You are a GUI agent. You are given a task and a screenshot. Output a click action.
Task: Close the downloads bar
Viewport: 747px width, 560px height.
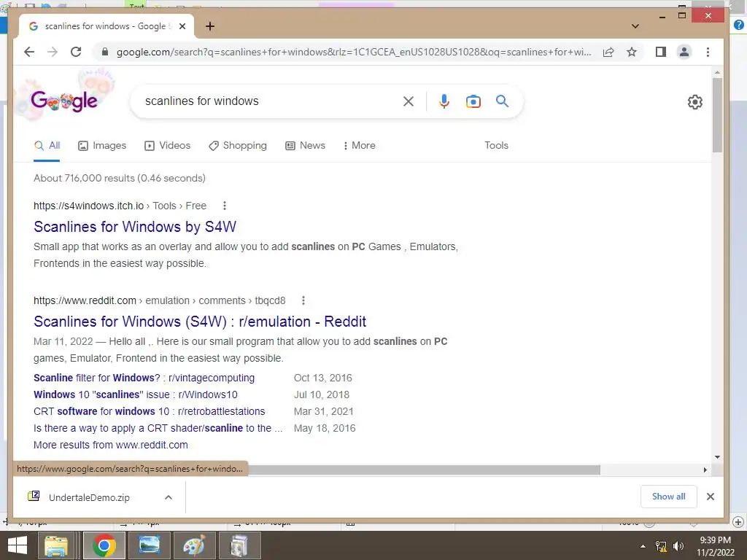tap(711, 497)
